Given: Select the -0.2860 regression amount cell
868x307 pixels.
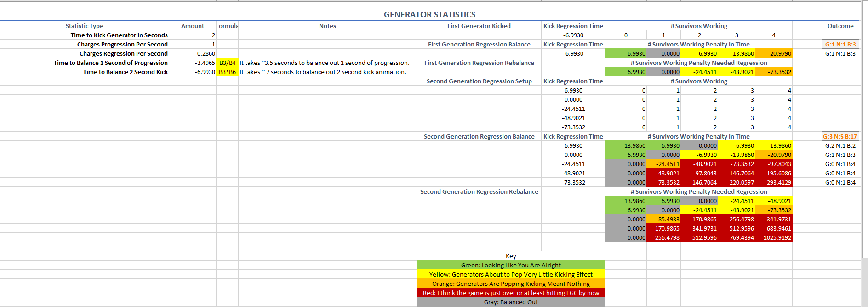Looking at the screenshot, I should 193,53.
